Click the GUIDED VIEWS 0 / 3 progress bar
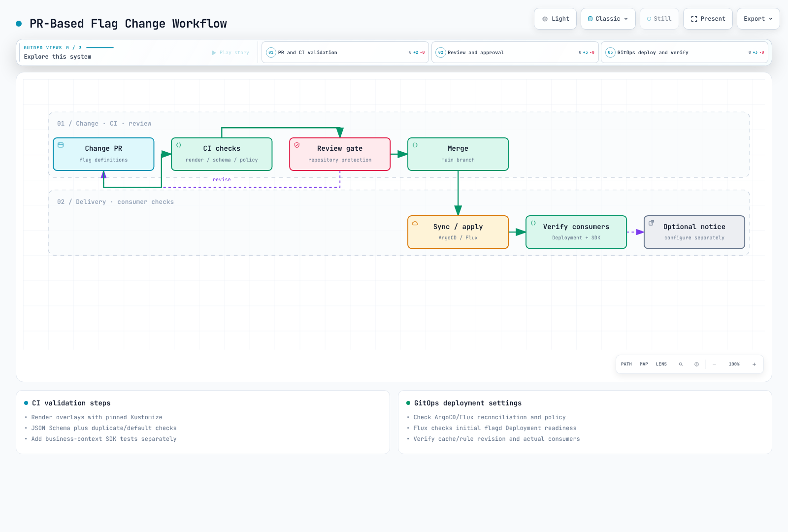This screenshot has width=788, height=532. coord(100,48)
